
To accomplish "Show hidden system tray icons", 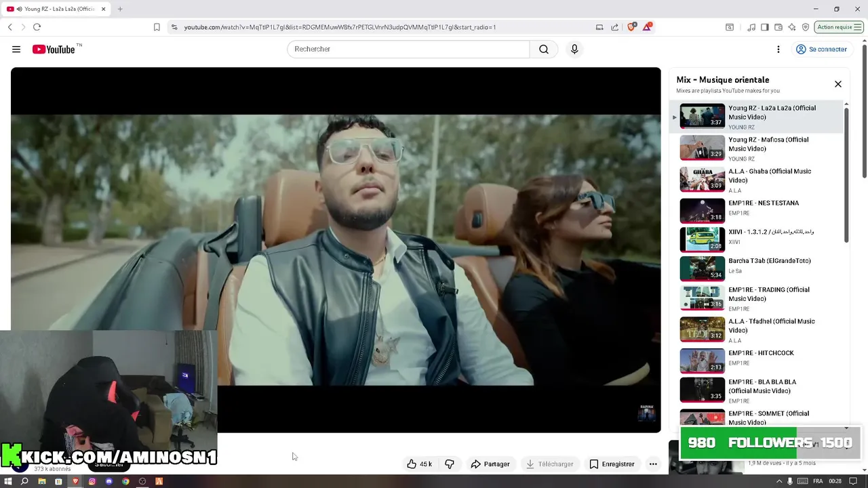I will point(778,481).
